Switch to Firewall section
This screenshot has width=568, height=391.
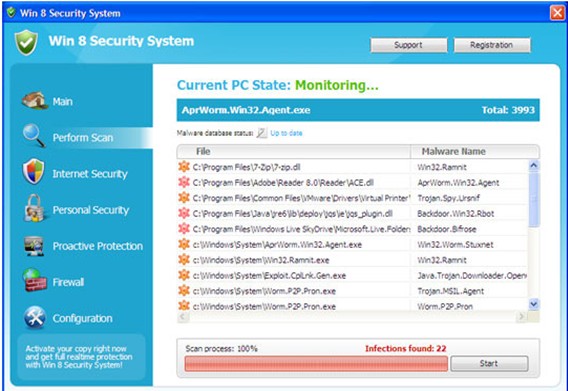(68, 282)
